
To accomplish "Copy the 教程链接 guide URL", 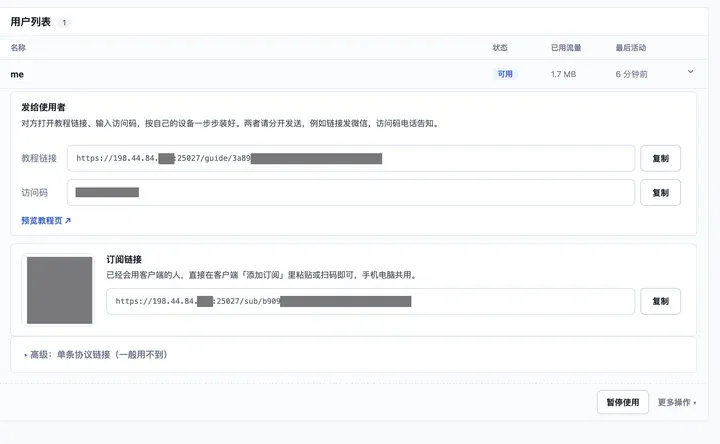I will tap(660, 158).
